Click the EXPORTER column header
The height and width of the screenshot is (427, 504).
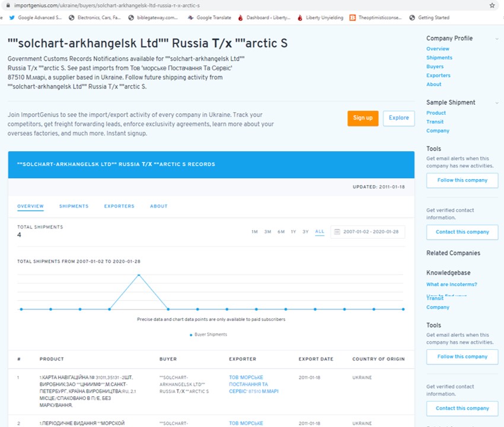tap(243, 359)
